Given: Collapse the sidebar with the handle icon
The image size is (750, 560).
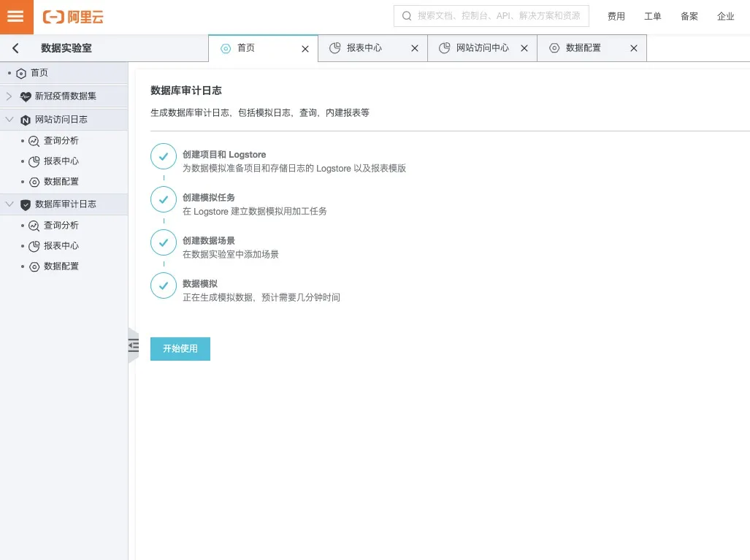Looking at the screenshot, I should [x=134, y=345].
